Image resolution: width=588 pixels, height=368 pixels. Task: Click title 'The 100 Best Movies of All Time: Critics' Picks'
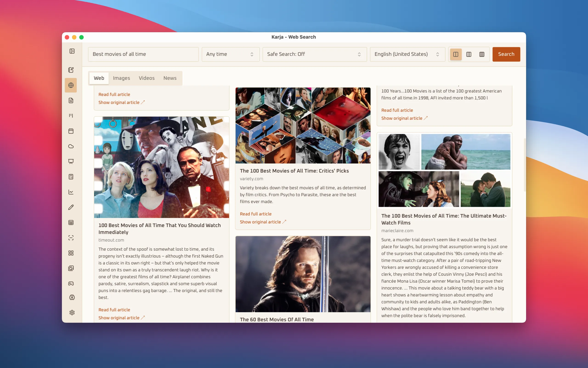click(294, 171)
